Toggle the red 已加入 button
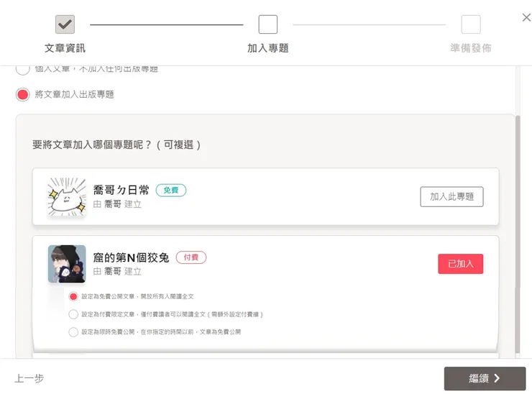The height and width of the screenshot is (394, 532). [460, 264]
